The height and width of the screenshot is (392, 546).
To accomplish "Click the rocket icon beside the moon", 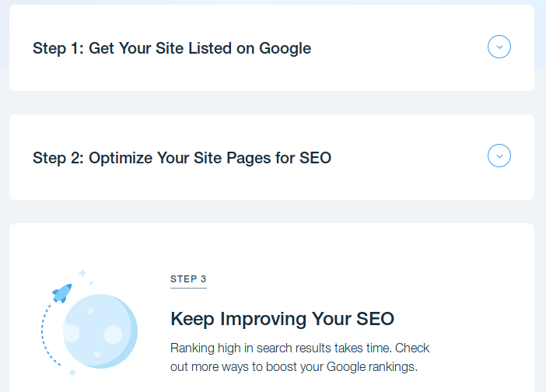I will coord(62,293).
